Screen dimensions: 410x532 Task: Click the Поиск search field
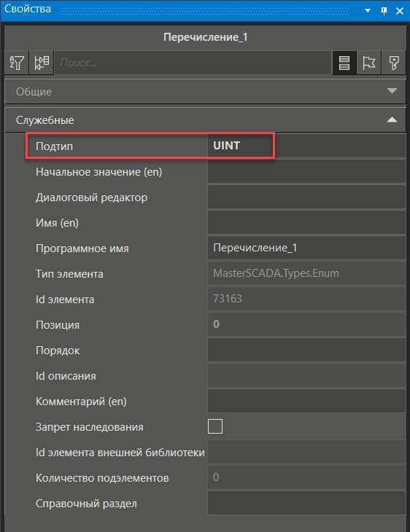(193, 63)
